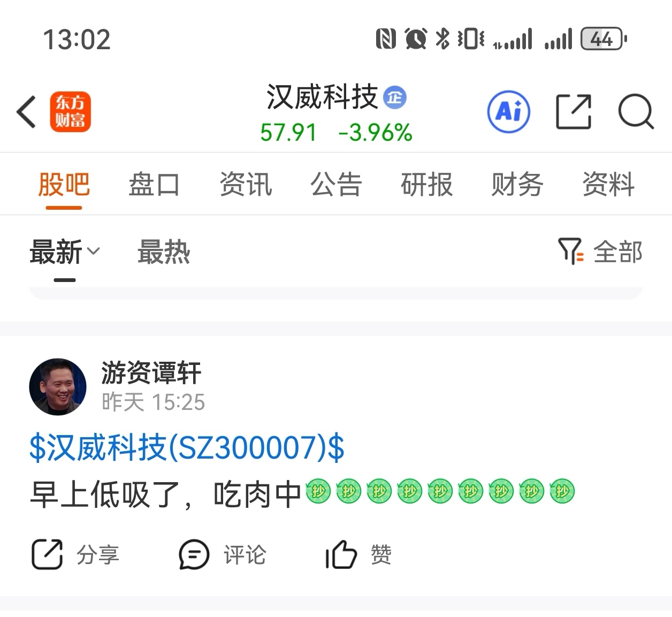672x617 pixels.
Task: Open the search magnifier icon
Action: coord(636,112)
